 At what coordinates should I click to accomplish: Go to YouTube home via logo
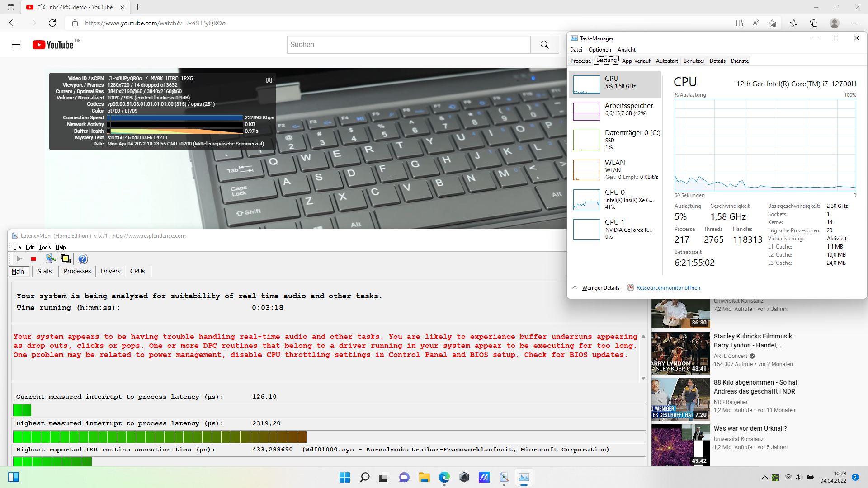(x=53, y=44)
